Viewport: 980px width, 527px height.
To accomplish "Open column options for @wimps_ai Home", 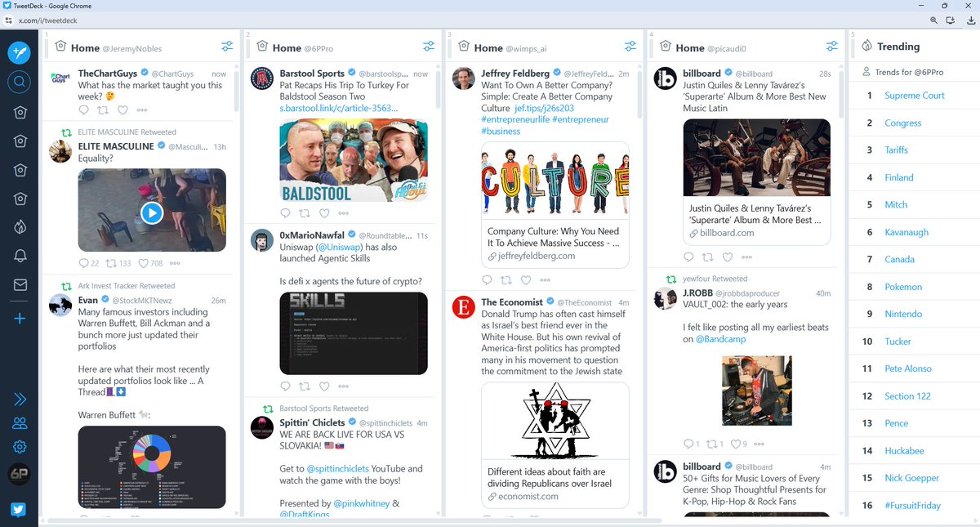I will pos(630,47).
